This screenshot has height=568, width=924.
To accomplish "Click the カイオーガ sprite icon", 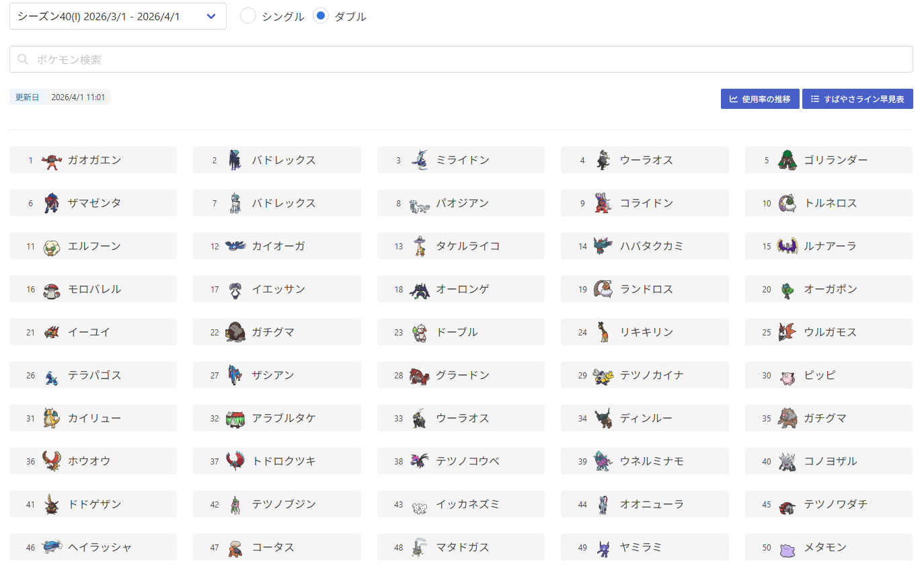I will [235, 247].
